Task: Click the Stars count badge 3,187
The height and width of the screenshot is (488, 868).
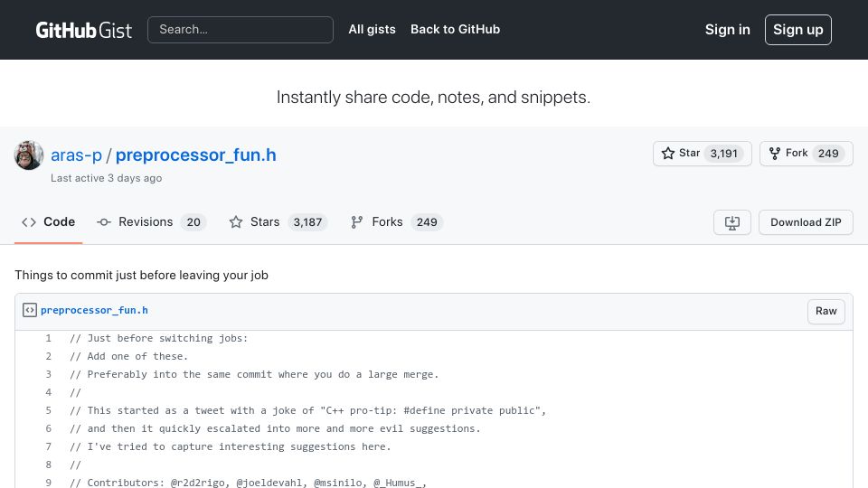Action: [x=307, y=222]
